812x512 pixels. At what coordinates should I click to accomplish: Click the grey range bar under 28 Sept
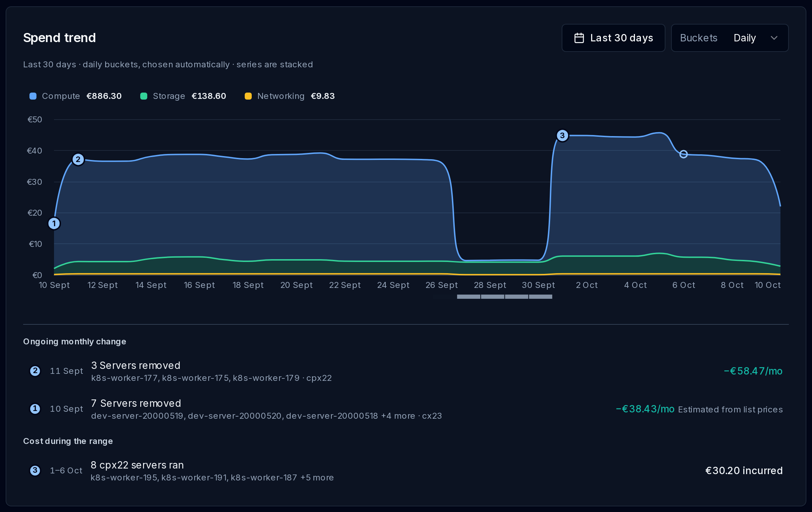(x=493, y=297)
